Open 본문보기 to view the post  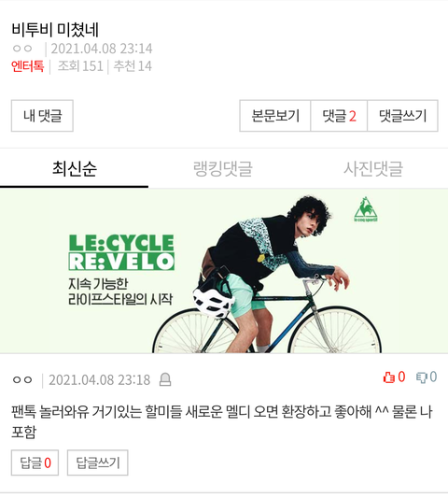[275, 116]
